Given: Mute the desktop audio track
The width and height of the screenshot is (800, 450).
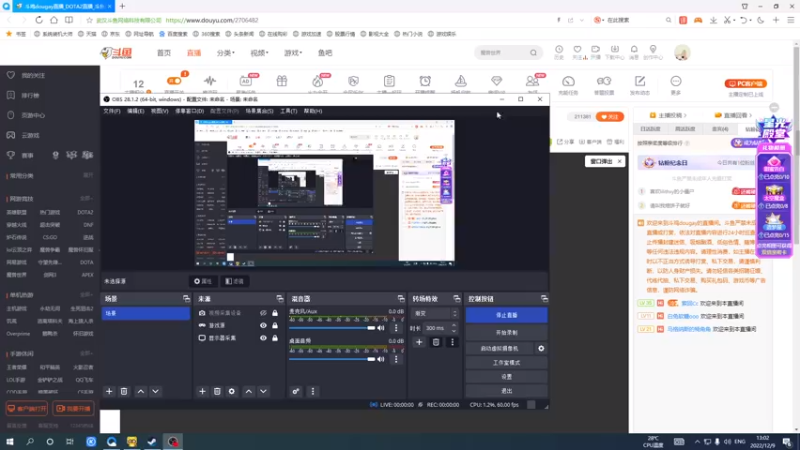Looking at the screenshot, I should click(x=381, y=359).
